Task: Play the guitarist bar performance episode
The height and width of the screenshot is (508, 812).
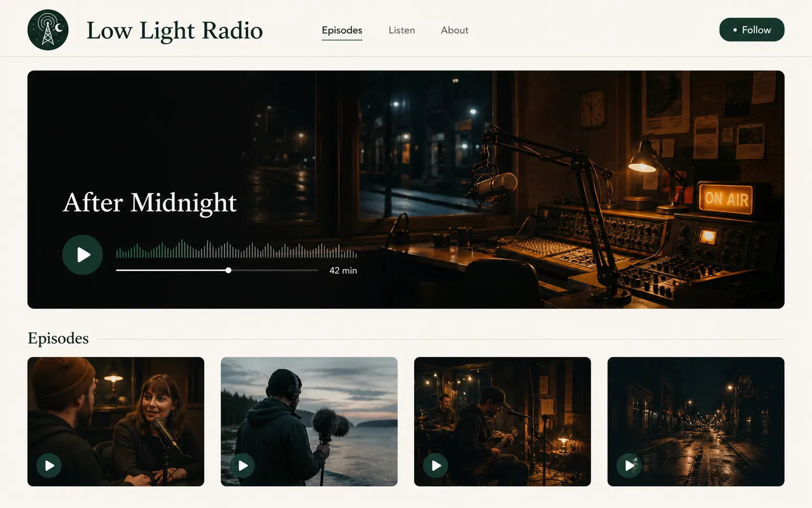Action: [436, 465]
